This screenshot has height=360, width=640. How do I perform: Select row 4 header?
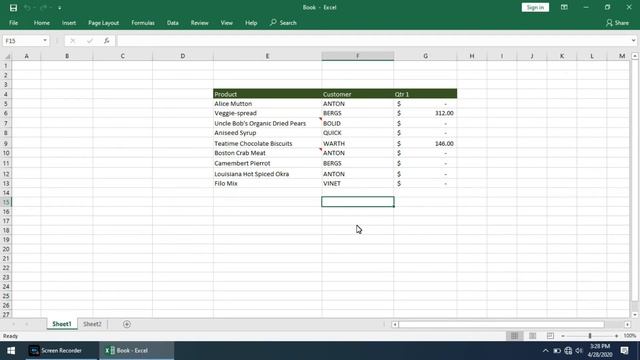click(x=6, y=94)
